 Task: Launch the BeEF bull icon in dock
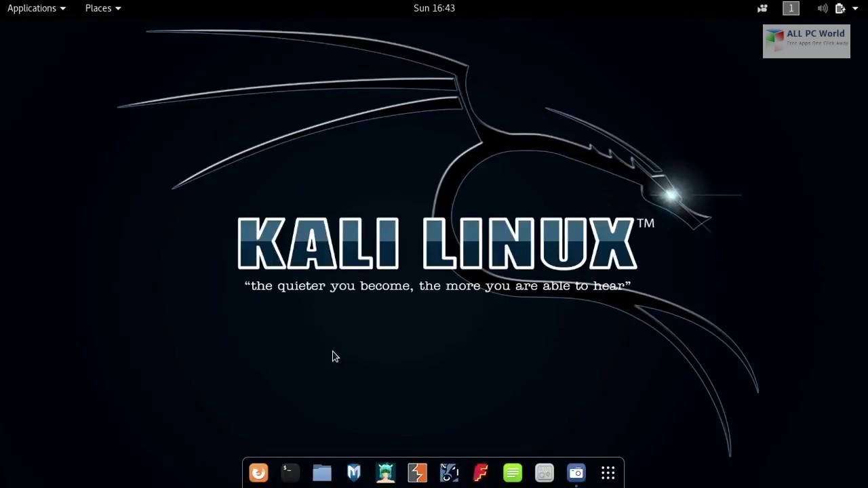click(449, 472)
